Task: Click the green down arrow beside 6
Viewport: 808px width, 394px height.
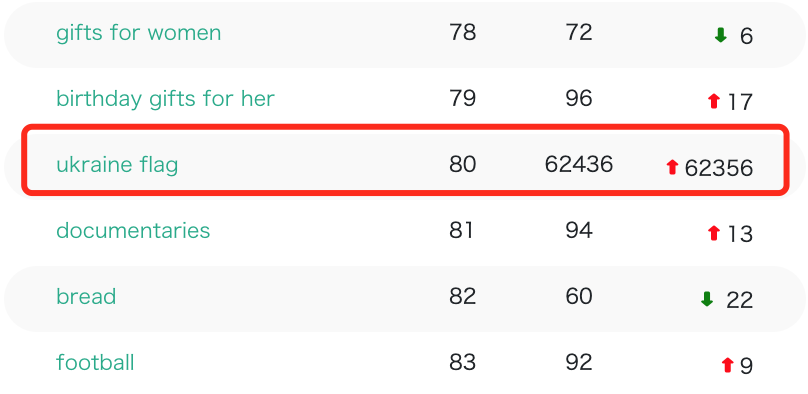Action: 720,35
